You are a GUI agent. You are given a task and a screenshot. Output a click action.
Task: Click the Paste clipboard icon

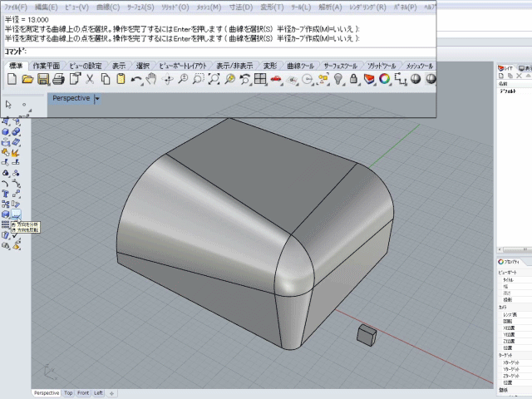click(x=121, y=80)
